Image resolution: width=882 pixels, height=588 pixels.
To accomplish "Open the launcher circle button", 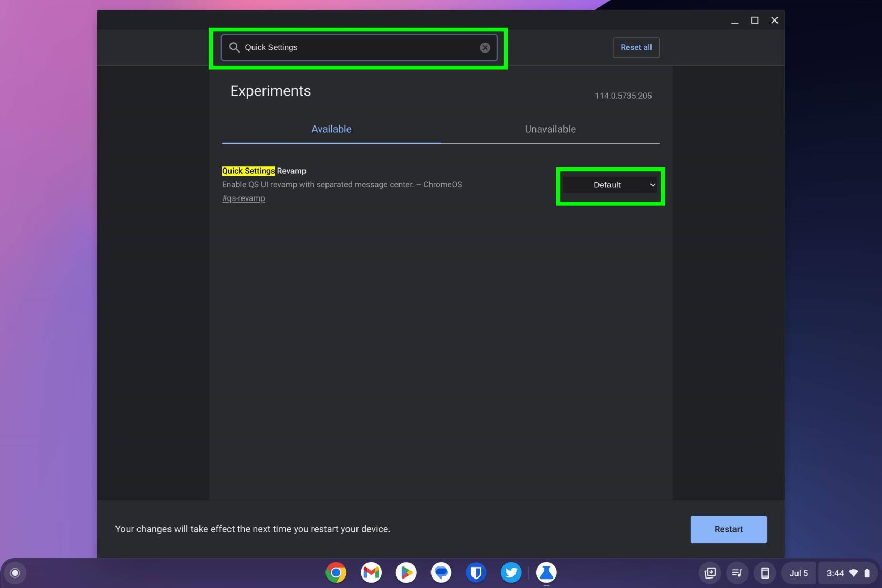I will click(x=15, y=573).
